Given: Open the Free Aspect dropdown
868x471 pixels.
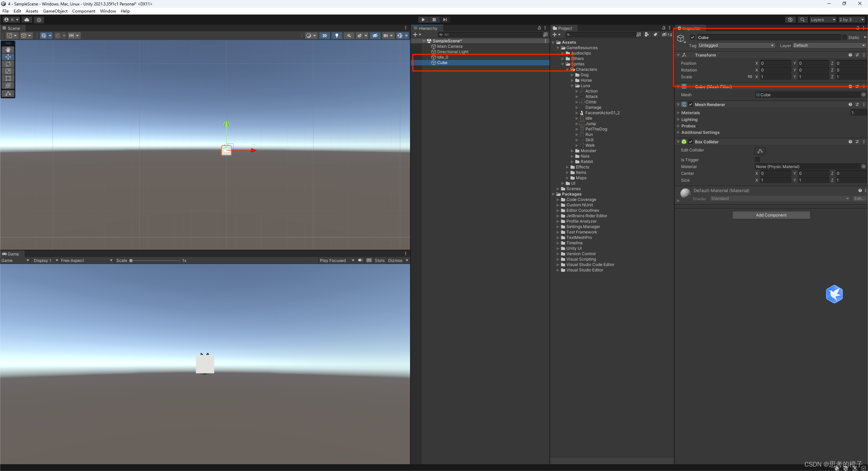Looking at the screenshot, I should pyautogui.click(x=86, y=261).
